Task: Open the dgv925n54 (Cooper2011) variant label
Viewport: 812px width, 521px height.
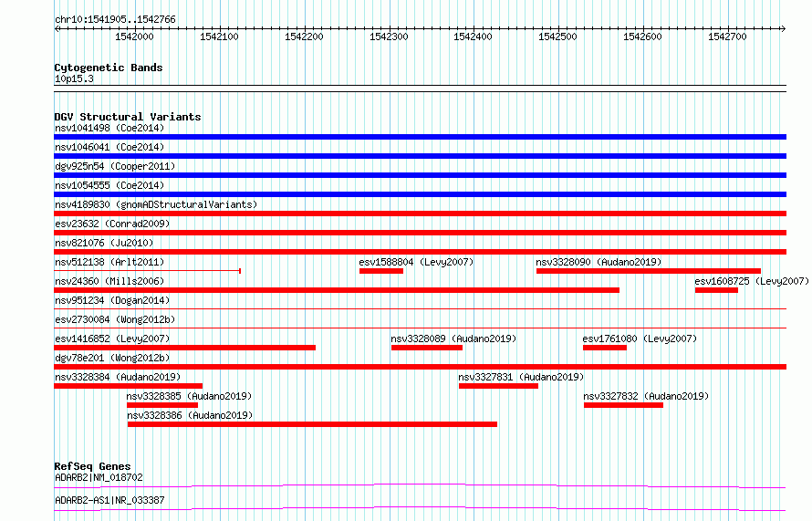Action: tap(115, 166)
